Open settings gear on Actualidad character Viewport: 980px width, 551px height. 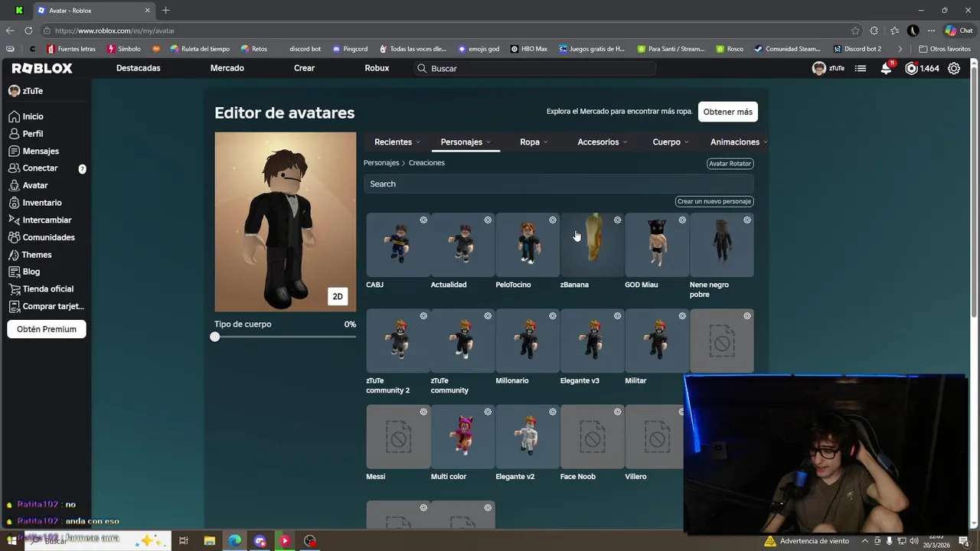click(488, 220)
